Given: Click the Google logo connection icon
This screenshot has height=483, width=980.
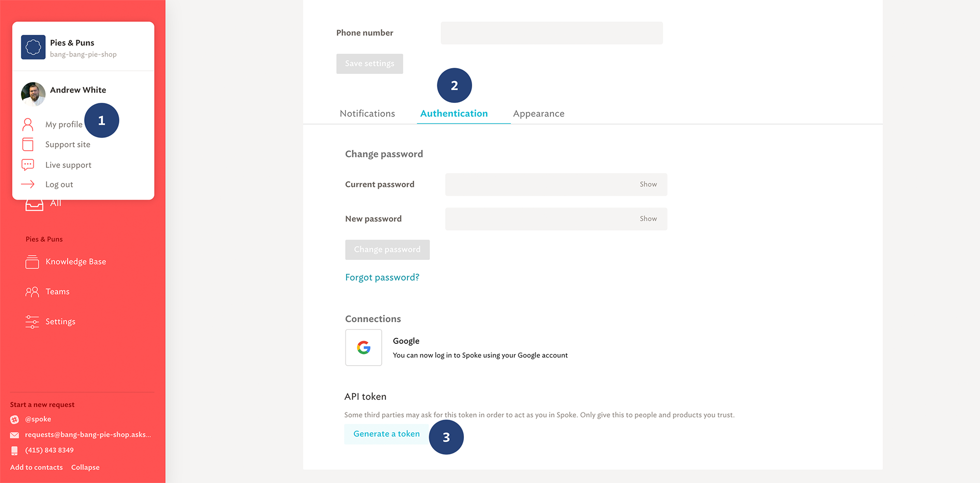Looking at the screenshot, I should coord(363,348).
